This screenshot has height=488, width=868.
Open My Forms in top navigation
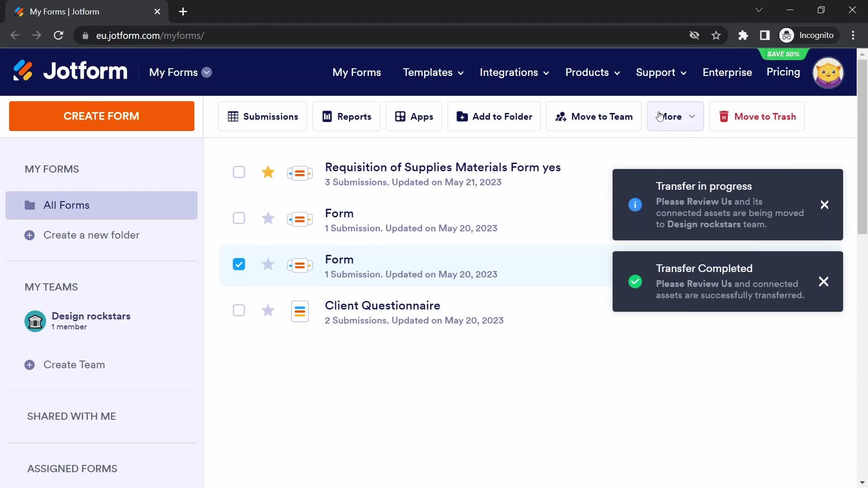click(x=357, y=73)
